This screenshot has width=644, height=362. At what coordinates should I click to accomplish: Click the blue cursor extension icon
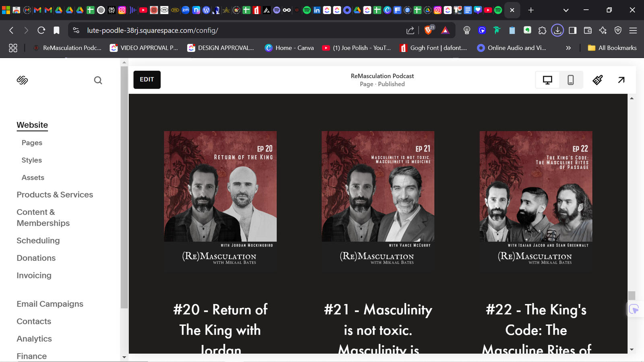pyautogui.click(x=482, y=30)
